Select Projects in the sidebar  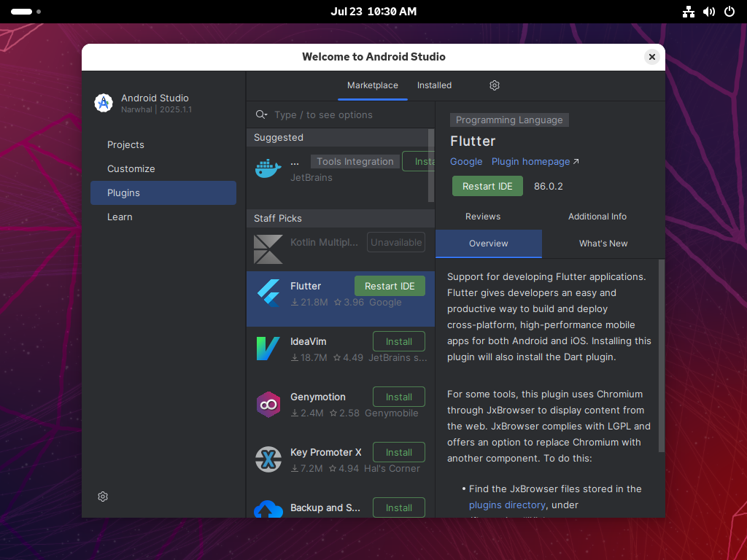[125, 144]
